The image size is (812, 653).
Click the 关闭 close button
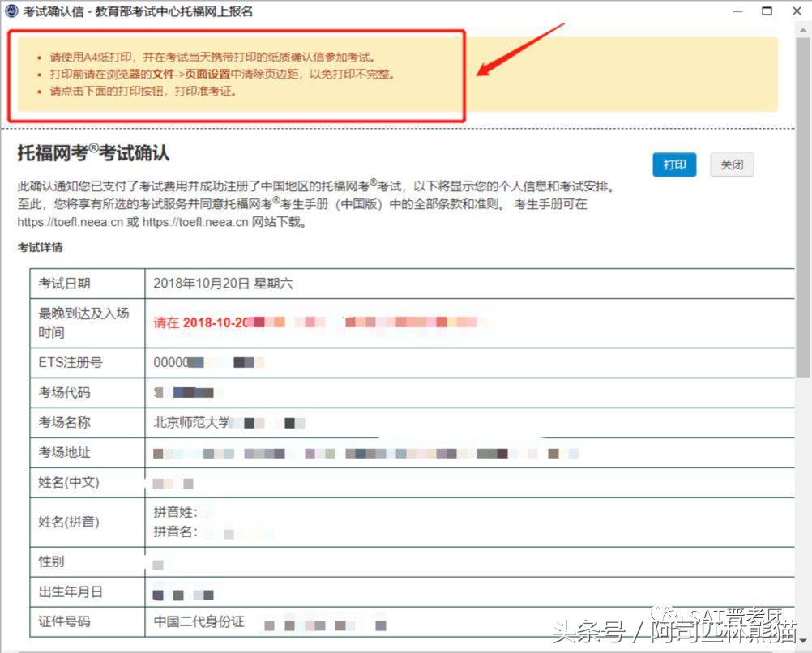click(x=732, y=164)
